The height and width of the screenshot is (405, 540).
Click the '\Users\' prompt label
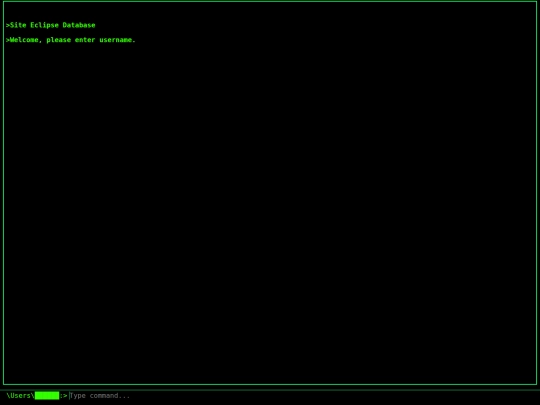20,396
